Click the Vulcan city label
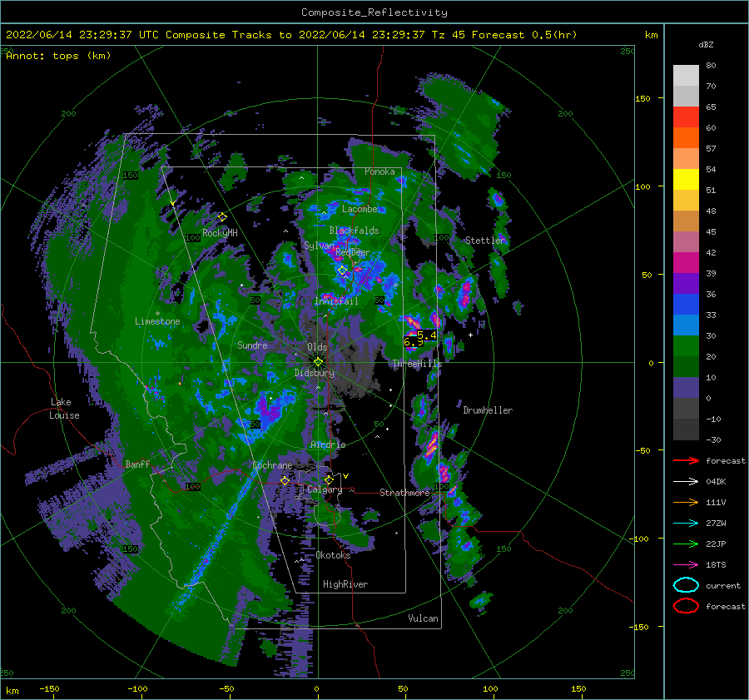The width and height of the screenshot is (749, 700). pos(423,618)
